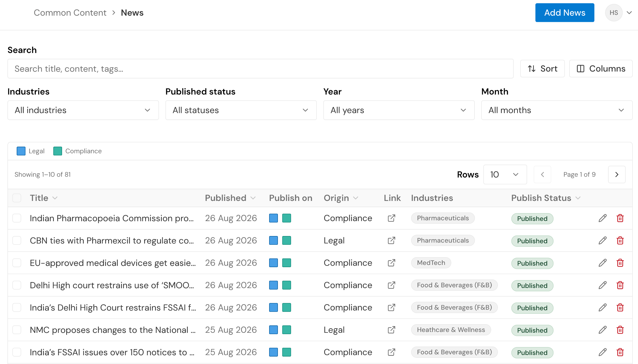The height and width of the screenshot is (364, 638).
Task: Select the FSSAI issues 150 notices row checkbox
Action: (17, 352)
